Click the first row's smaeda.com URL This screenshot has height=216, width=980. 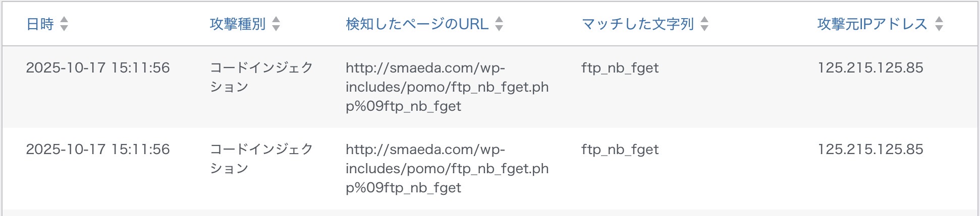pyautogui.click(x=447, y=87)
